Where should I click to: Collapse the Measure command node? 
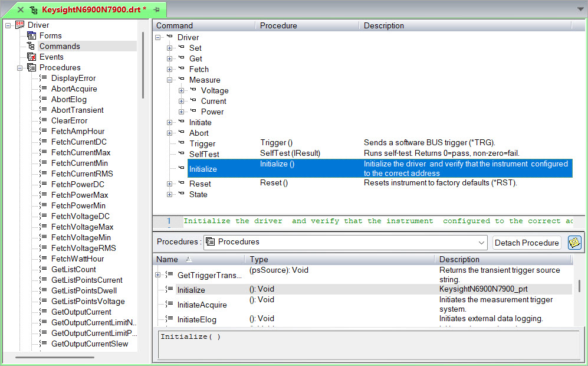[170, 80]
